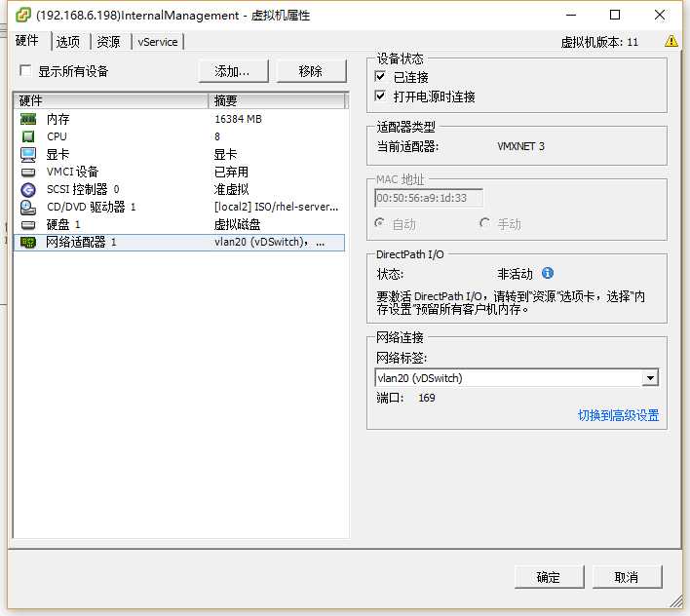The image size is (690, 616).
Task: Click the 硬件 column header
Action: pos(110,100)
